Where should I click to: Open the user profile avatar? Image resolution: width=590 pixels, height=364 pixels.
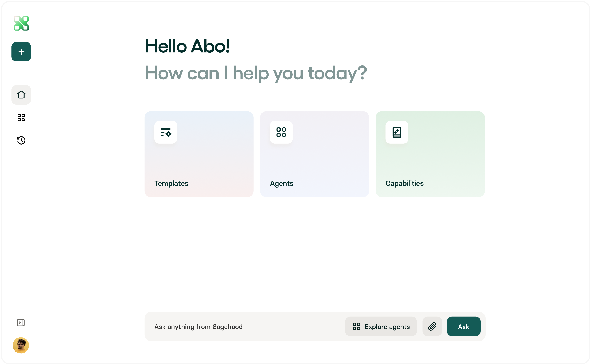pyautogui.click(x=21, y=345)
